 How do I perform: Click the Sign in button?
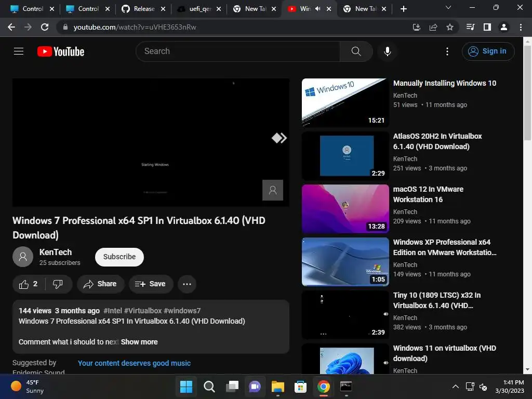pos(488,51)
